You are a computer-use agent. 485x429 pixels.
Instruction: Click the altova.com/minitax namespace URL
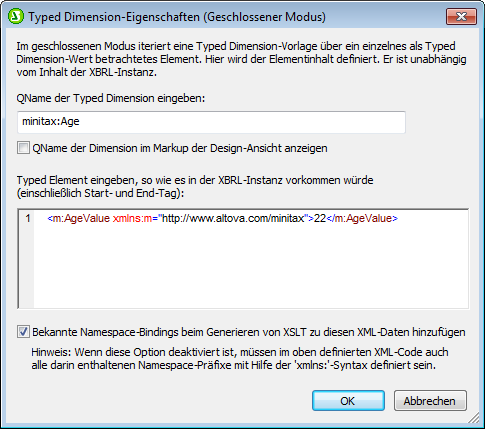[233, 218]
